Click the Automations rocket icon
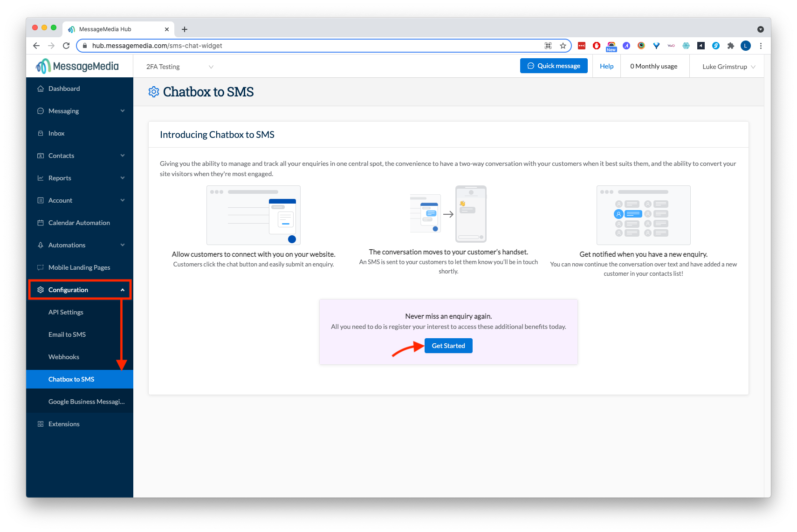Image resolution: width=797 pixels, height=532 pixels. 41,245
